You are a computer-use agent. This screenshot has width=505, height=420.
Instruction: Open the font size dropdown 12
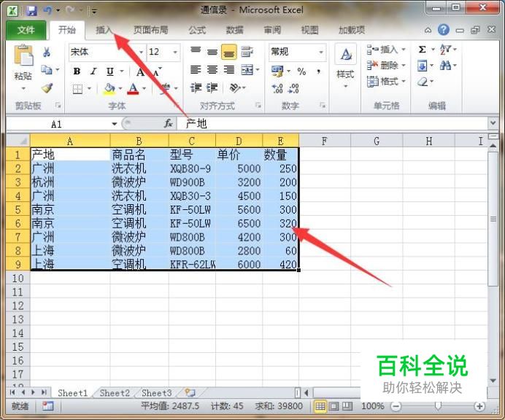[175, 52]
